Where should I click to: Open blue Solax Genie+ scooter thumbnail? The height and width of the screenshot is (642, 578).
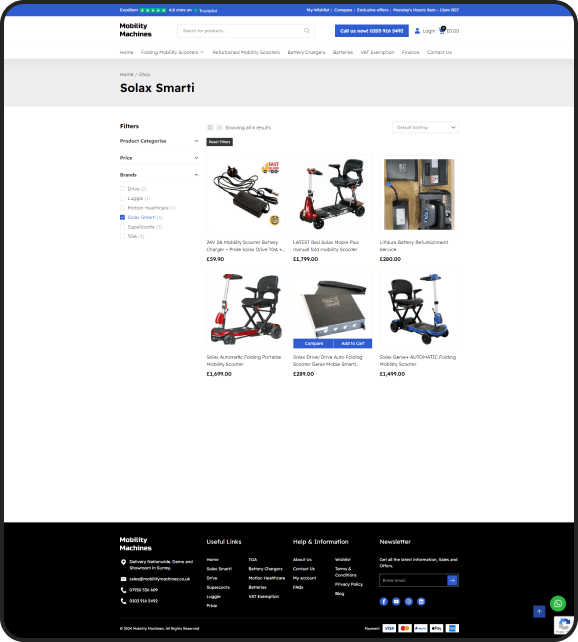419,309
